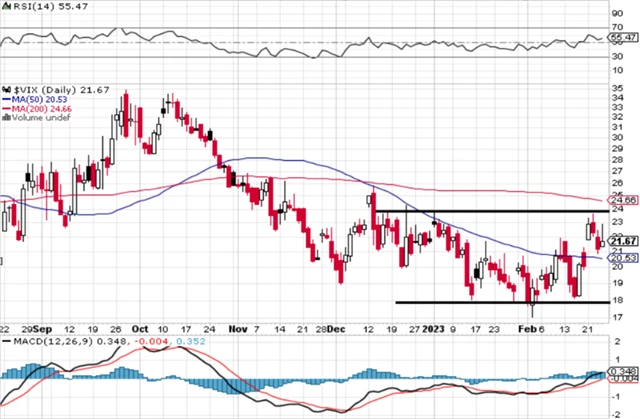Viewport: 640px width, 419px height.
Task: Click the Feb month label on time axis
Action: 533,328
